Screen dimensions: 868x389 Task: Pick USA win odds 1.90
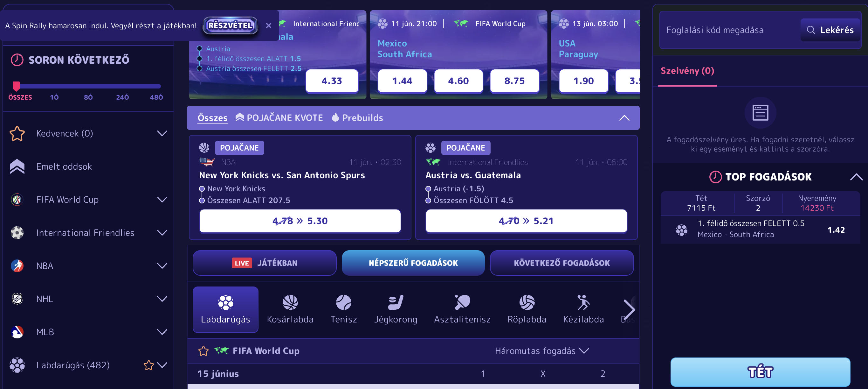click(x=584, y=81)
